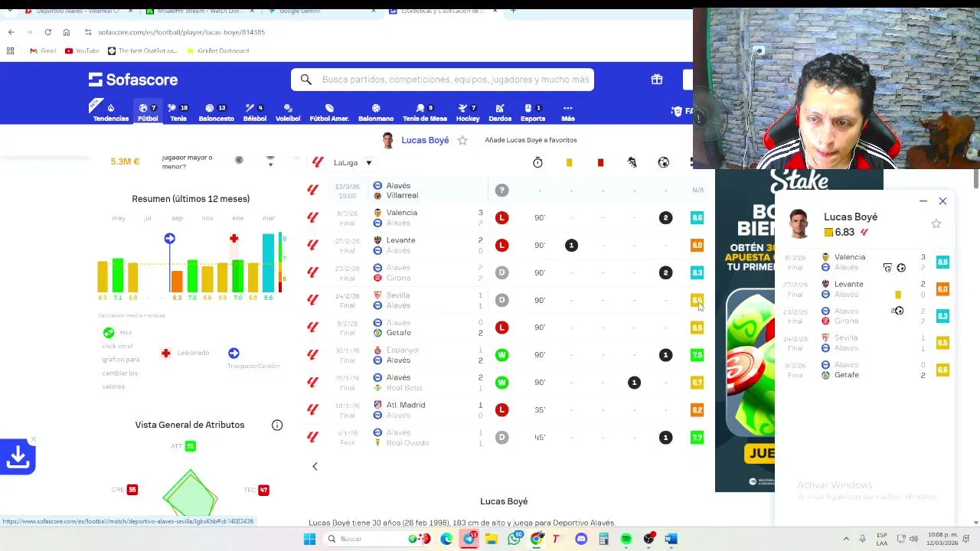The width and height of the screenshot is (980, 551).
Task: Open the Esports section
Action: 533,112
